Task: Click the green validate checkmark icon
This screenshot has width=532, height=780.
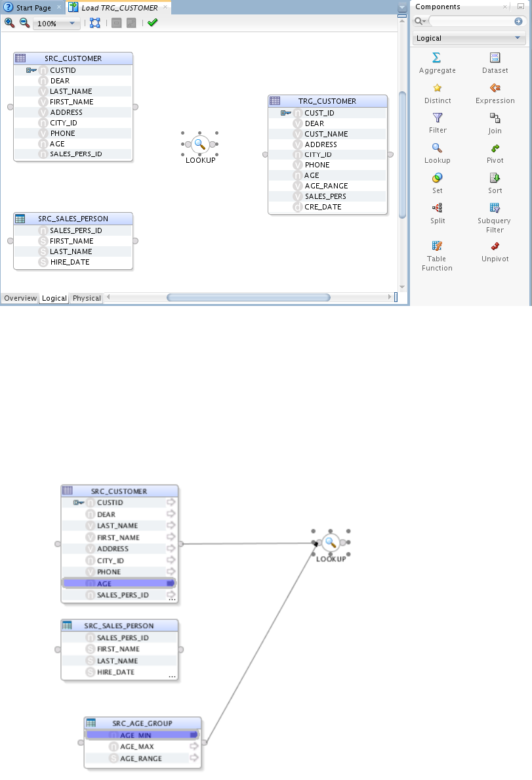Action: pos(153,22)
